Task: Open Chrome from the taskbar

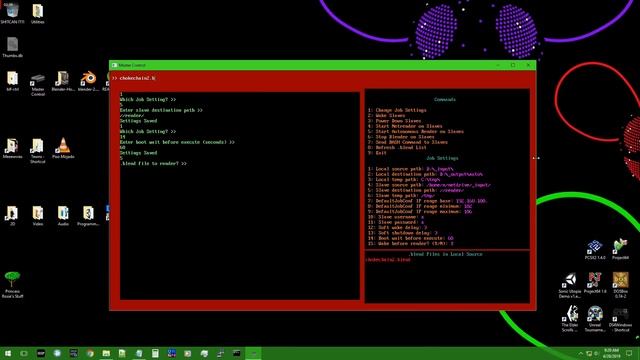Action: coord(90,353)
